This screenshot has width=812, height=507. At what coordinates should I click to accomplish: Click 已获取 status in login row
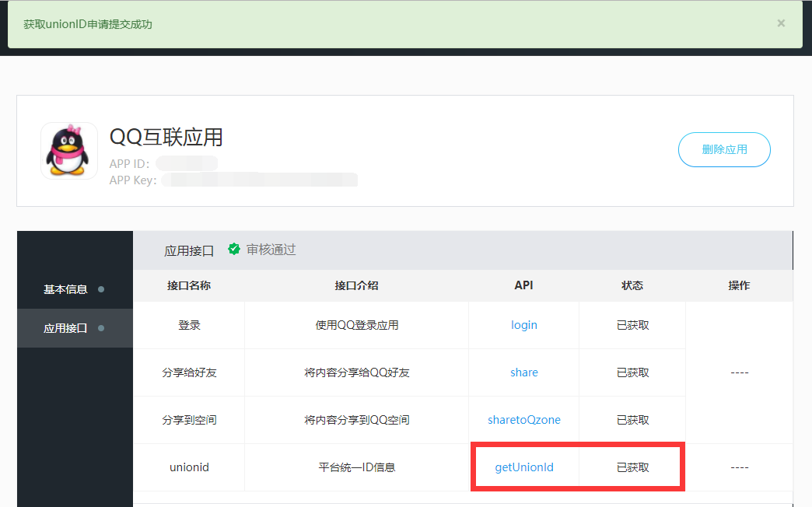click(633, 325)
